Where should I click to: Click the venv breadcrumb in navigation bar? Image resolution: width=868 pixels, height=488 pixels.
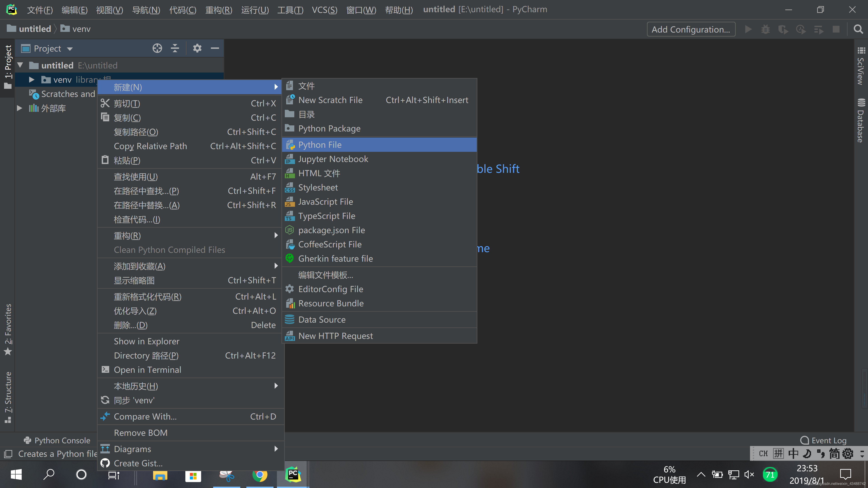click(x=75, y=29)
